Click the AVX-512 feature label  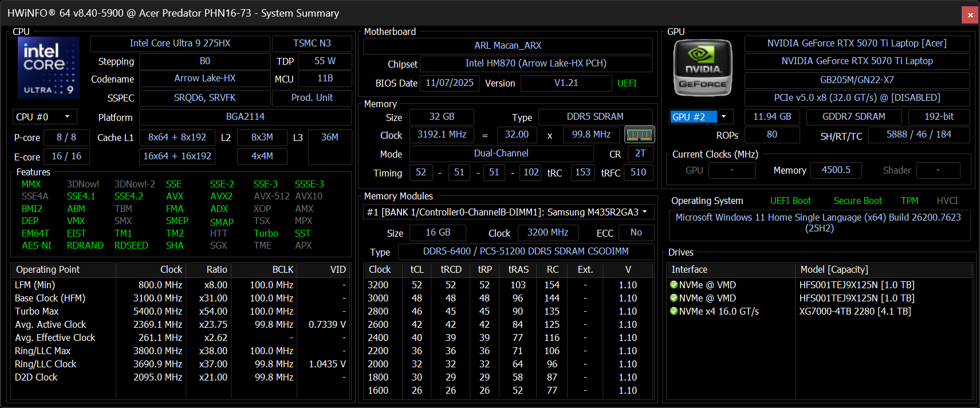tap(271, 197)
